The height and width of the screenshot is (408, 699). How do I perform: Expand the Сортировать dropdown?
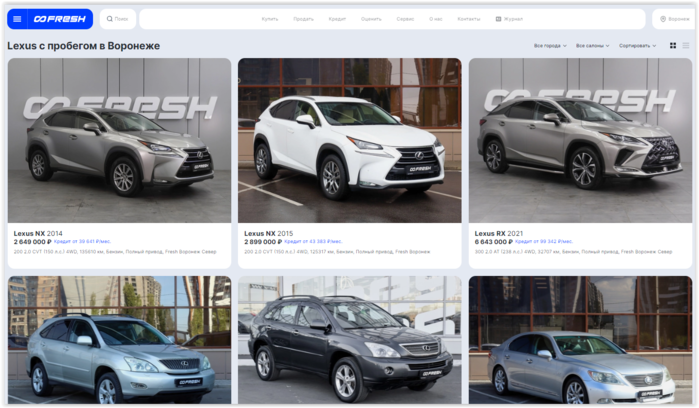tap(637, 45)
